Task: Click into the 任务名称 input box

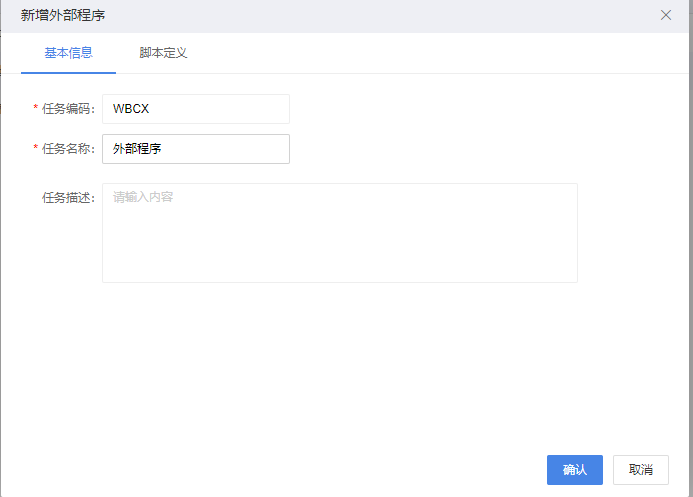Action: pos(196,149)
